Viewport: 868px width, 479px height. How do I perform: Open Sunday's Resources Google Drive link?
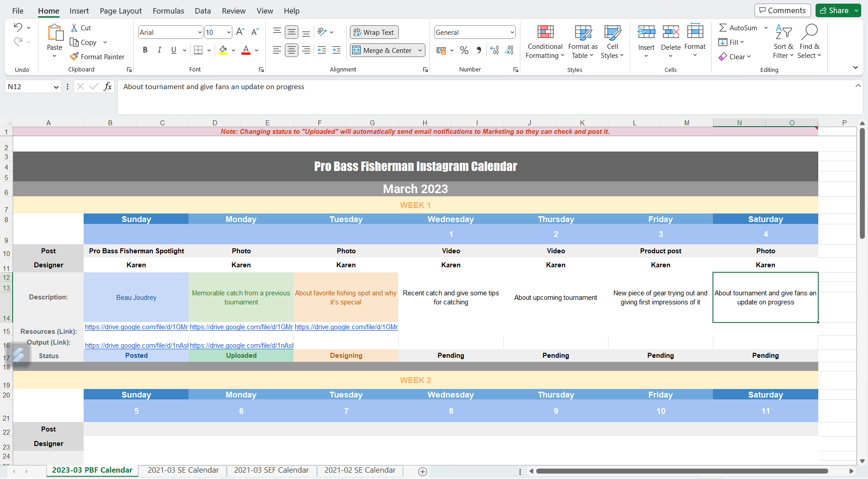click(x=137, y=327)
